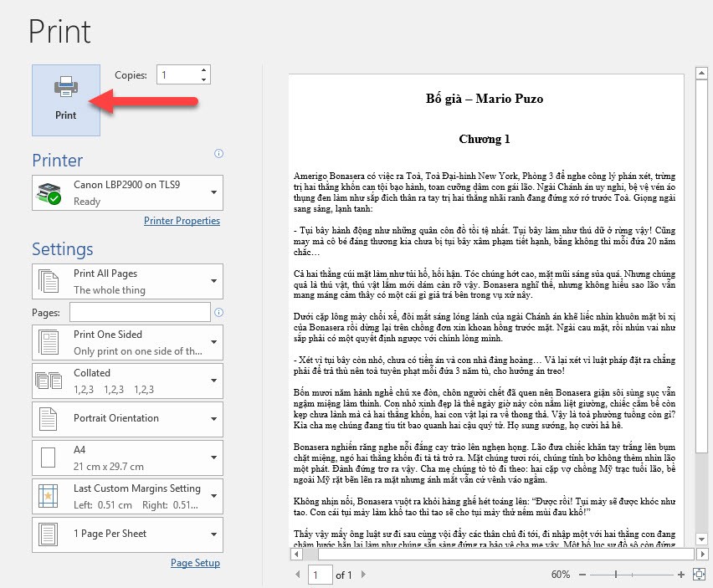Open the printer selection dropdown
The width and height of the screenshot is (713, 588).
tap(214, 191)
